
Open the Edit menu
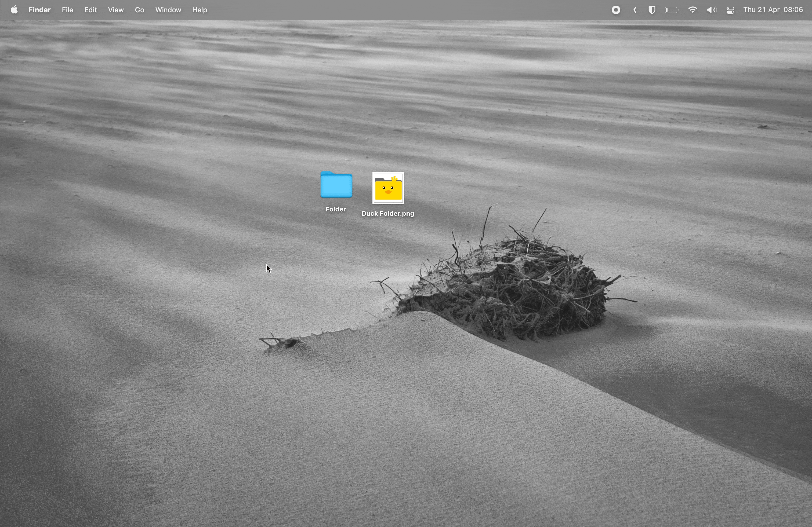[x=91, y=10]
